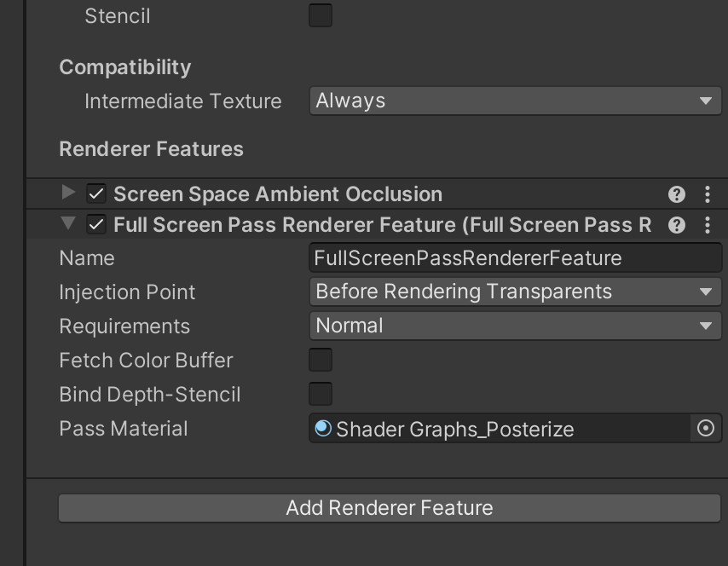Image resolution: width=728 pixels, height=566 pixels.
Task: Select the Shader Graphs_Posterize material field
Action: [x=503, y=429]
